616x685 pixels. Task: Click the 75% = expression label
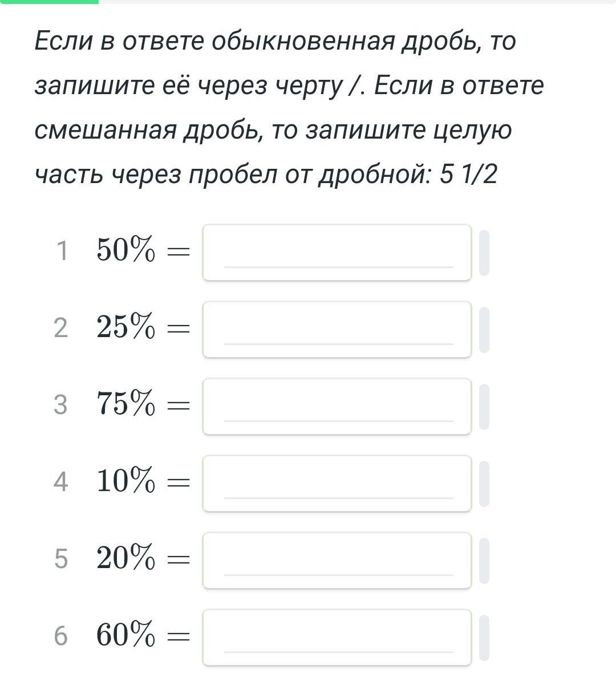[x=143, y=404]
